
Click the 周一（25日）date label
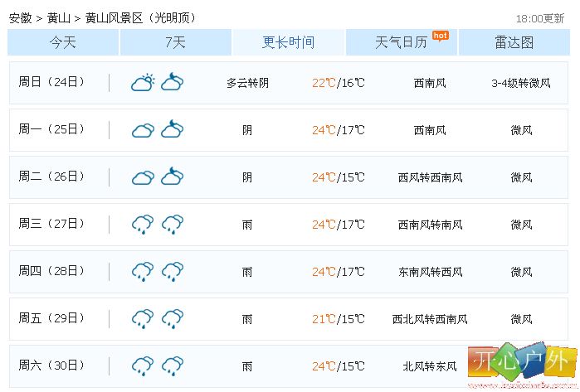[x=51, y=129]
